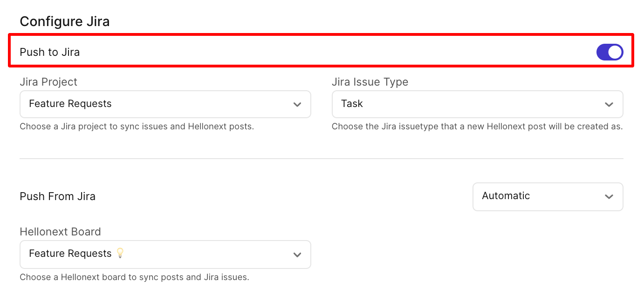
Task: Open the Jira Issue Type dropdown
Action: (477, 104)
